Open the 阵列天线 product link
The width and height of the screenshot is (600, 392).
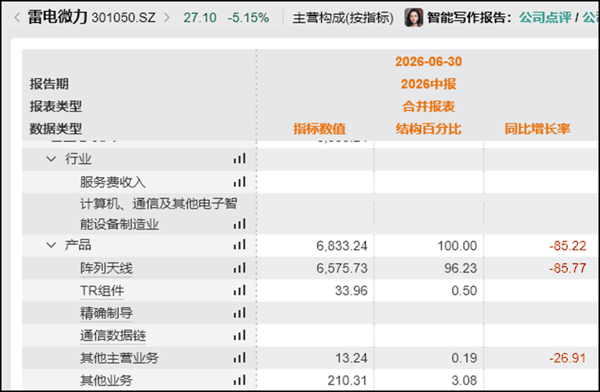[x=106, y=268]
